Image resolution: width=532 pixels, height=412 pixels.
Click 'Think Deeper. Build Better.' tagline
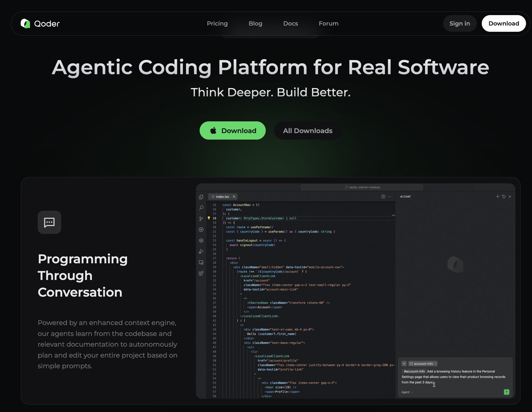click(271, 92)
